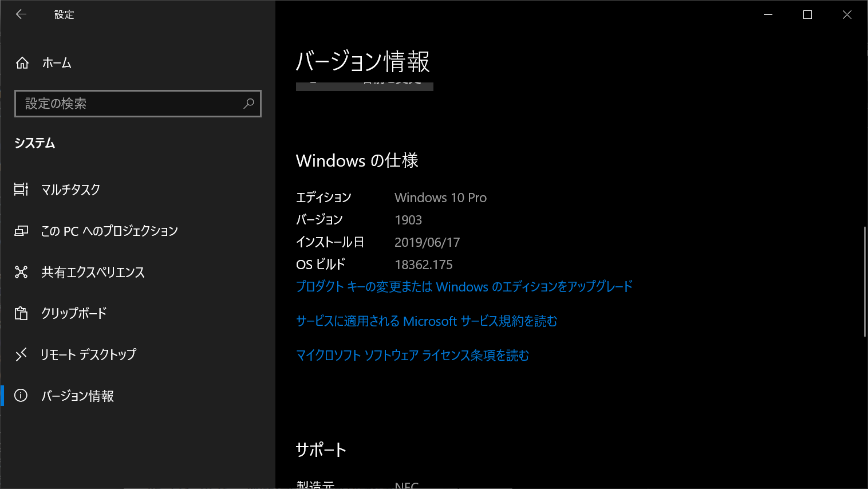The height and width of the screenshot is (489, 868).
Task: Click the 共有エクスペリエンス icon
Action: [x=21, y=272]
